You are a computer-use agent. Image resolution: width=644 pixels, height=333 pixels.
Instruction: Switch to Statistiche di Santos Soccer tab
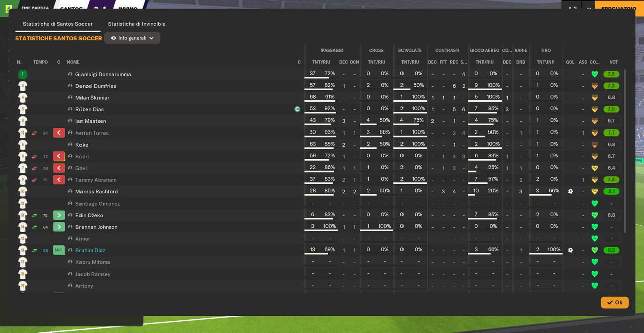point(57,24)
